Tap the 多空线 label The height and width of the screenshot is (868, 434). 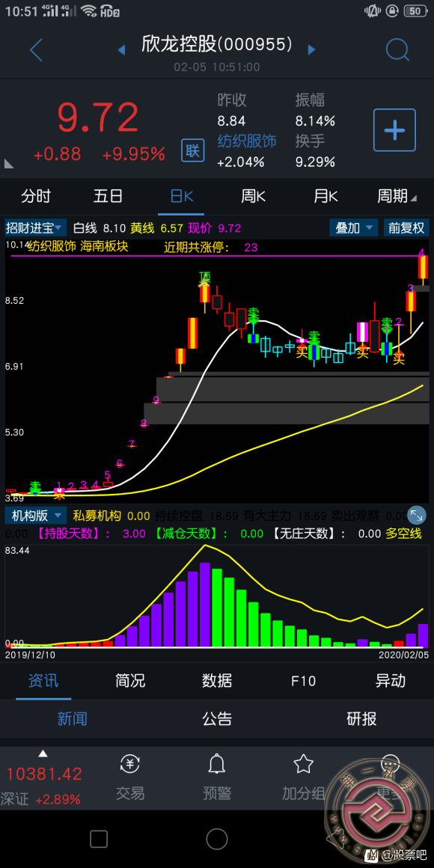[x=403, y=534]
